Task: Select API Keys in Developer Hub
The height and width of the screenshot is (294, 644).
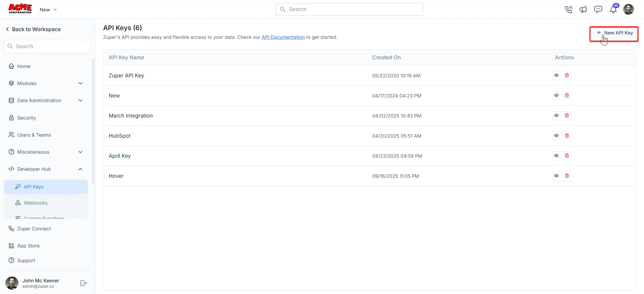Action: [46, 187]
